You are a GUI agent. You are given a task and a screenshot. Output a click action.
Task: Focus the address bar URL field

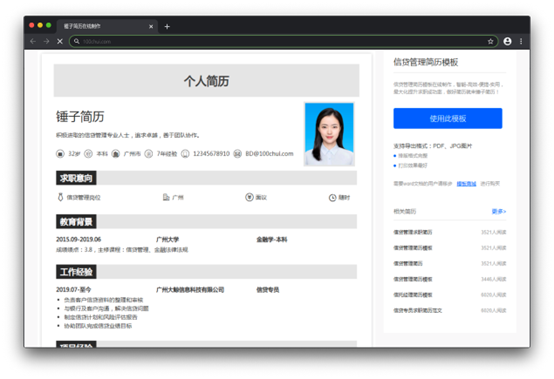283,41
